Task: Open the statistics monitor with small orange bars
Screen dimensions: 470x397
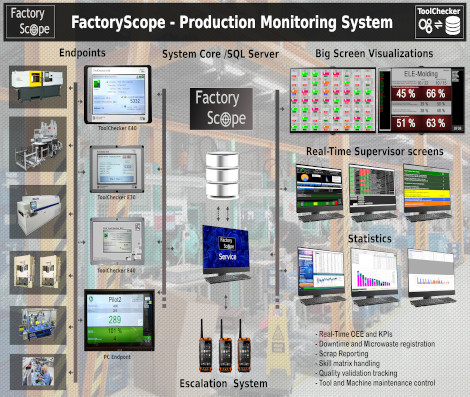Action: point(431,277)
